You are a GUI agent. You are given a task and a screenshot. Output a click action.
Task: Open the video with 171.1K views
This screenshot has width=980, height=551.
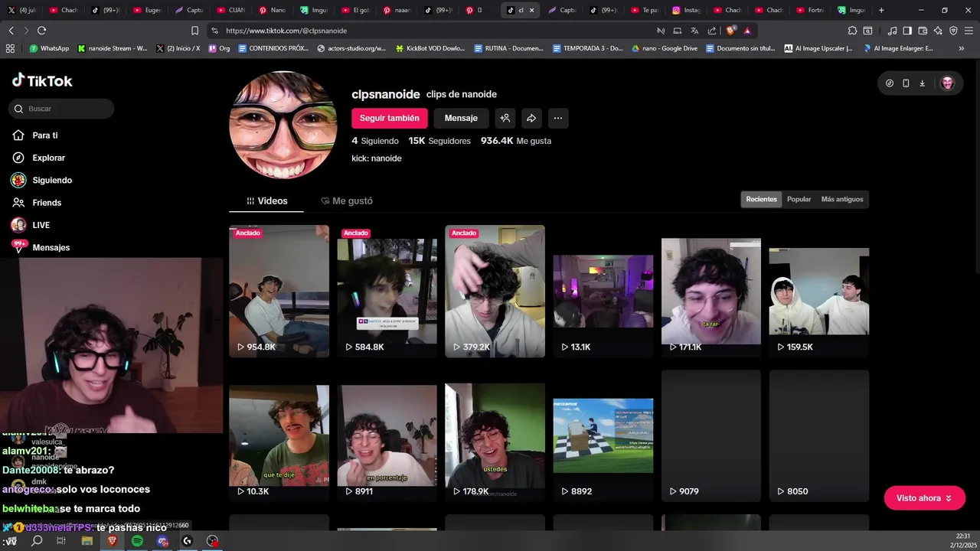(711, 291)
